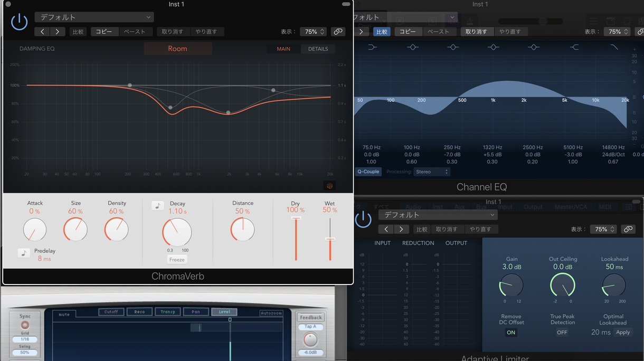Click the Level tab in delay plugin
The height and width of the screenshot is (361, 644).
click(x=224, y=312)
